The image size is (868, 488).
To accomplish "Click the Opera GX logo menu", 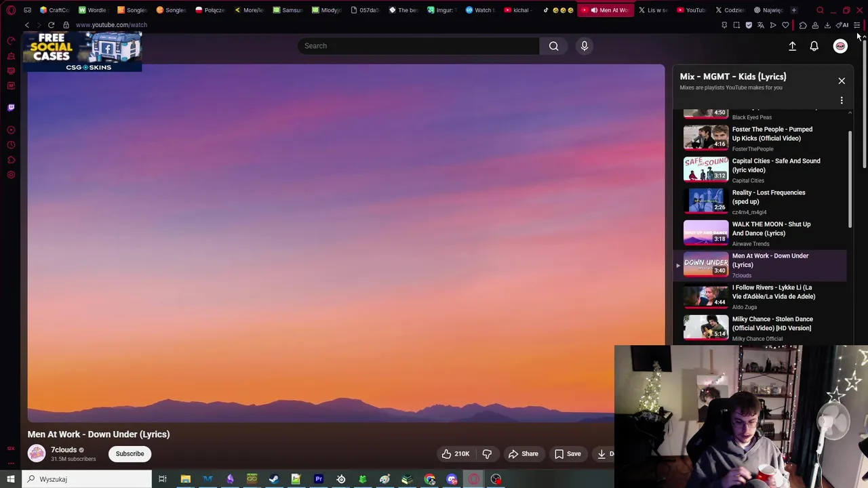I will pos(11,10).
